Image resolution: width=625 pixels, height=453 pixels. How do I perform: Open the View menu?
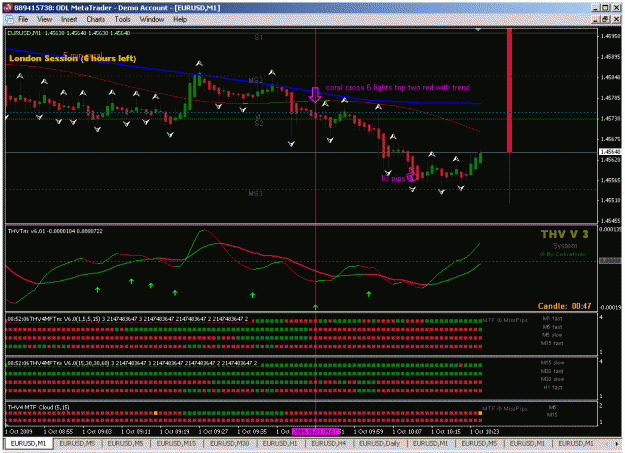pos(44,19)
